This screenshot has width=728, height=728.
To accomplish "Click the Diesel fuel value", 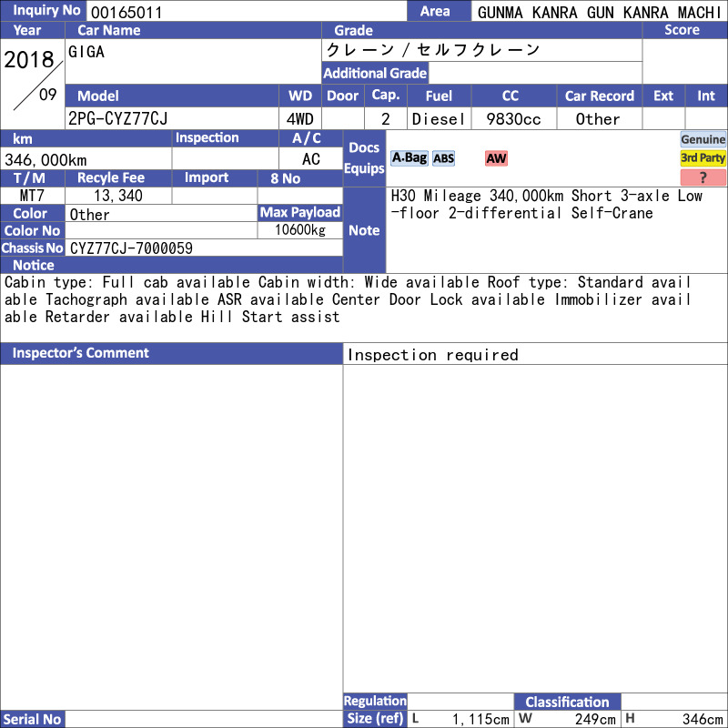I will [439, 119].
